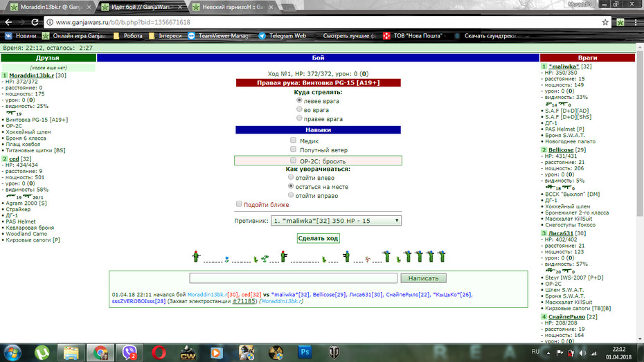
Task: Open Лиса631 enemy profile link
Action: pos(561,233)
